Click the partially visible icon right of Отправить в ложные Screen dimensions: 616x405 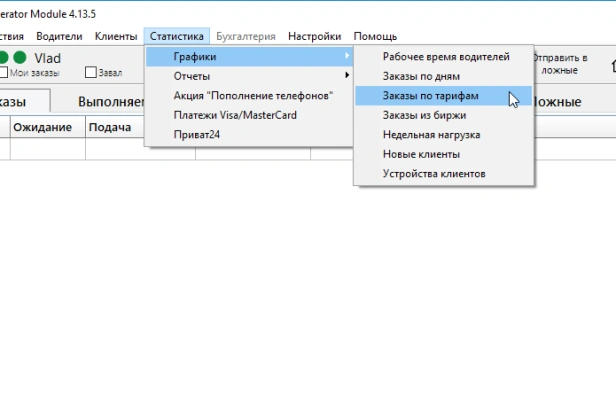(612, 66)
